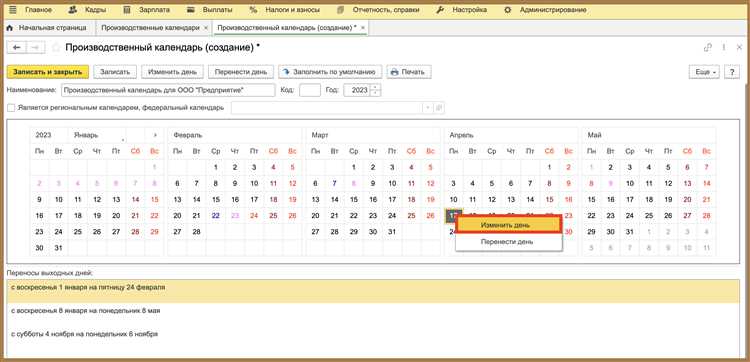
Task: Click Записать и закрыть button
Action: 48,72
